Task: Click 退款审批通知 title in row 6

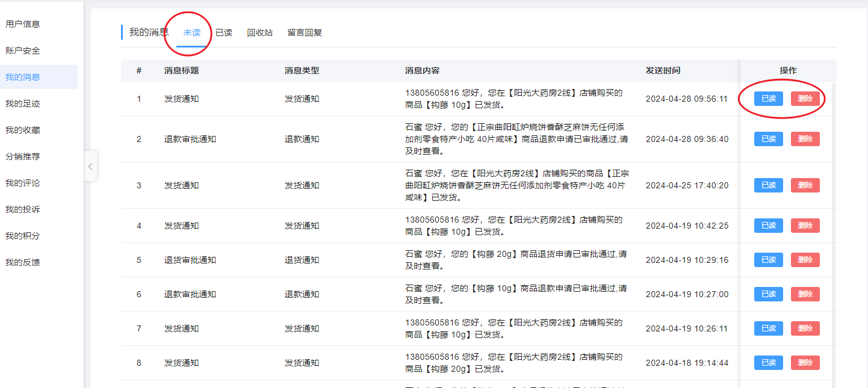Action: 190,294
